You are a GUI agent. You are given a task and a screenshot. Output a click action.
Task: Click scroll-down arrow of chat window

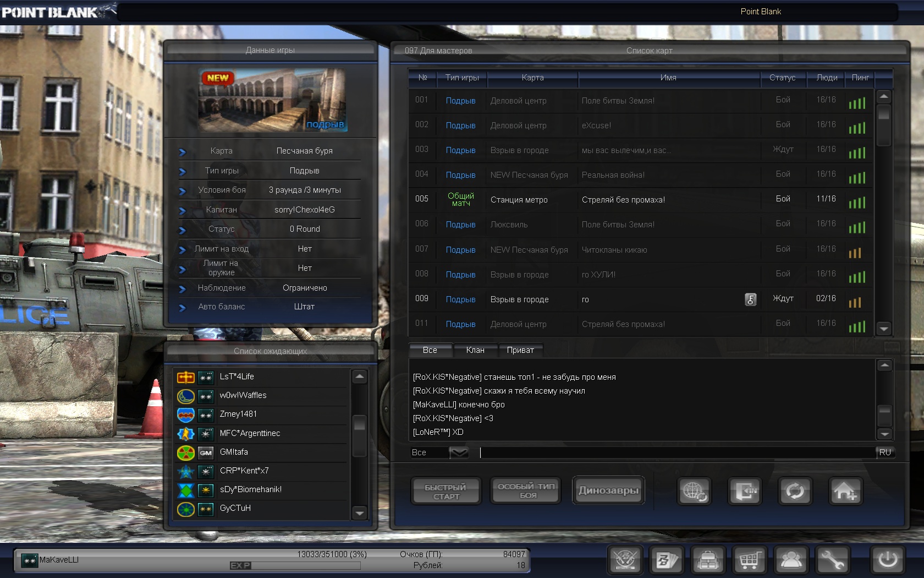[884, 434]
